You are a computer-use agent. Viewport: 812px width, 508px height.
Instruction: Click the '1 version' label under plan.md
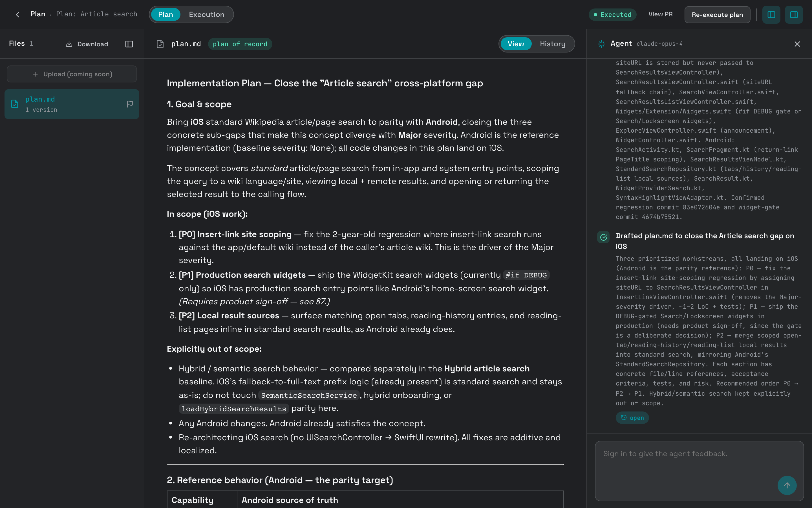41,110
